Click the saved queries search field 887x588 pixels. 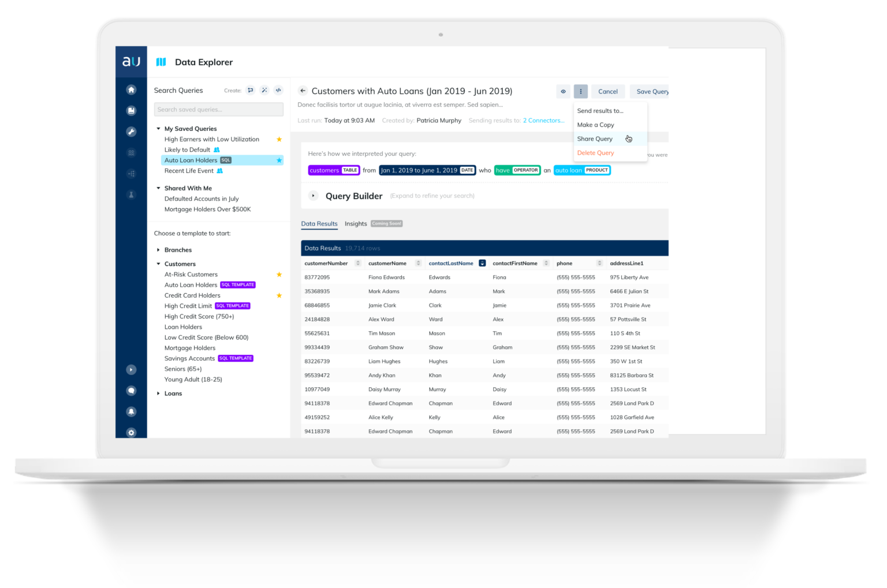218,109
